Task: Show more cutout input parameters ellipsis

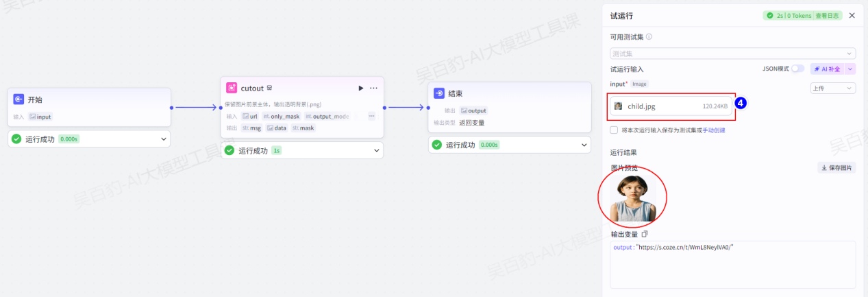Action: 371,117
